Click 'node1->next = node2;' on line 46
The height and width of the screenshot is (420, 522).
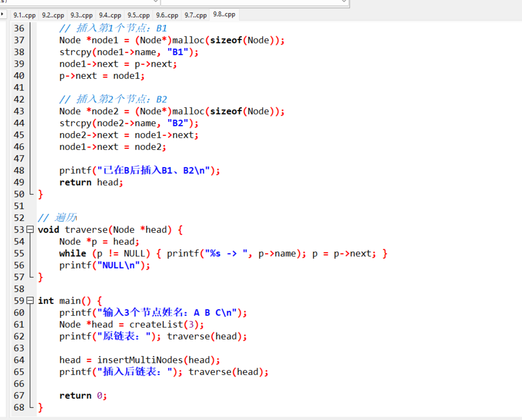[x=113, y=147]
